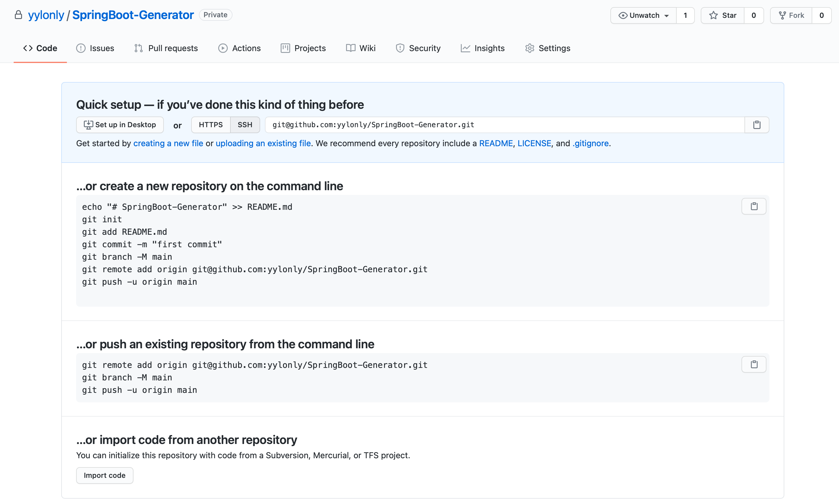Click the README link
This screenshot has width=839, height=504.
(496, 143)
